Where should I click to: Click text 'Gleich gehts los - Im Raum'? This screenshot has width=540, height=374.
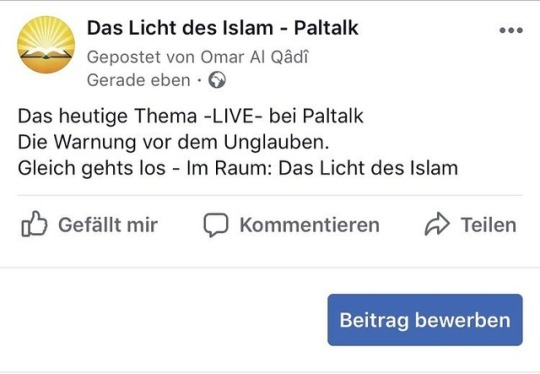pos(143,168)
